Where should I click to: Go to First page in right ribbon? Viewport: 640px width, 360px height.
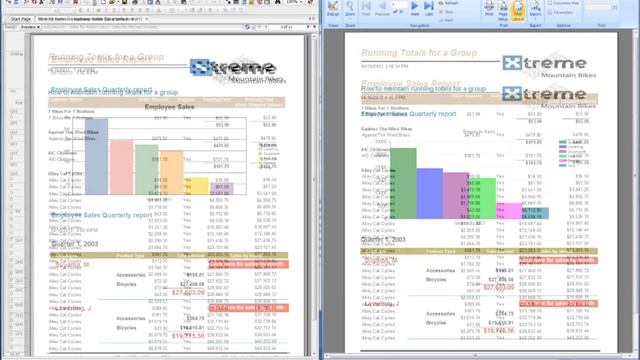point(366,9)
